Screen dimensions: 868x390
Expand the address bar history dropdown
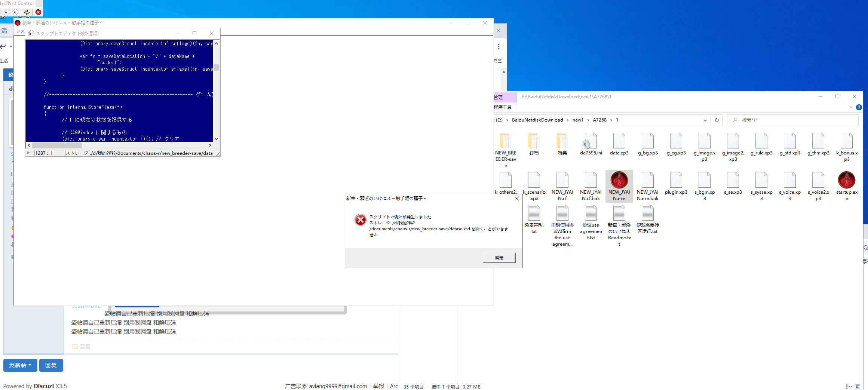click(705, 120)
